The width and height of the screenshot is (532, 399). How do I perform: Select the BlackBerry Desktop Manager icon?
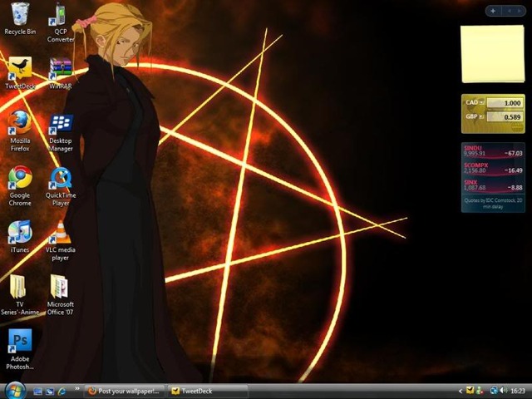(x=61, y=133)
